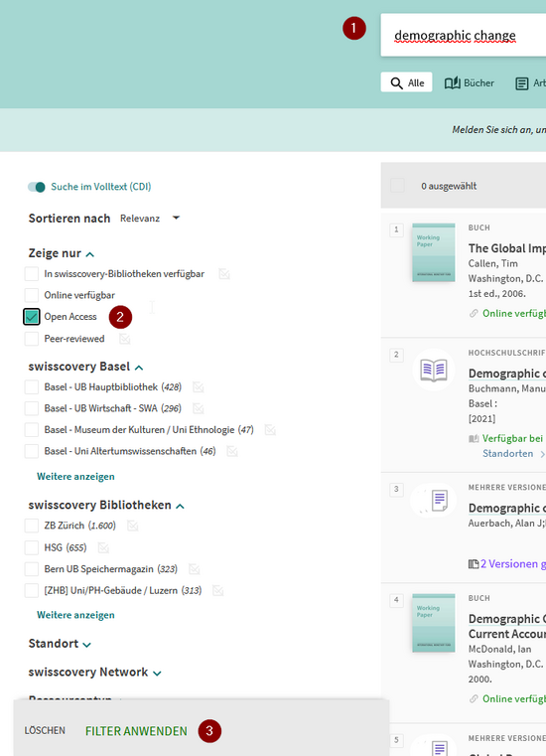Screen dimensions: 546x756
Task: Click exclude icon beside [ZHB] Uni/PH-Gebäude / Luzern
Action: click(x=217, y=591)
